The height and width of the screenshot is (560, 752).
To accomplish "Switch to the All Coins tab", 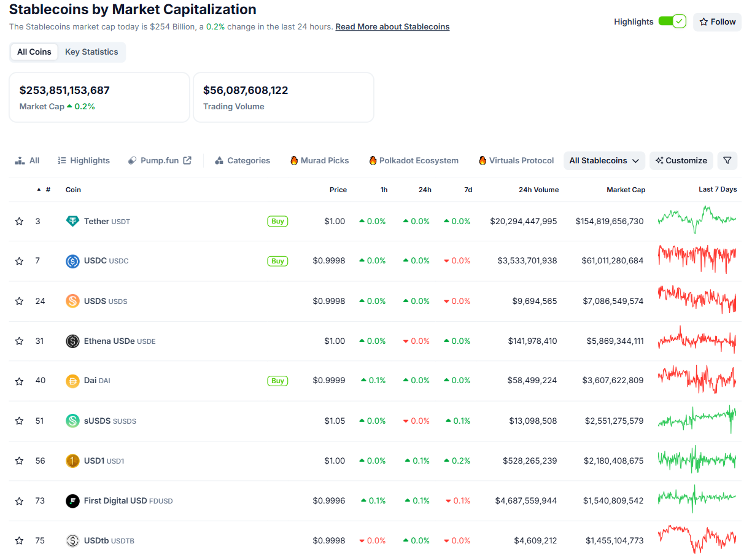I will tap(34, 52).
